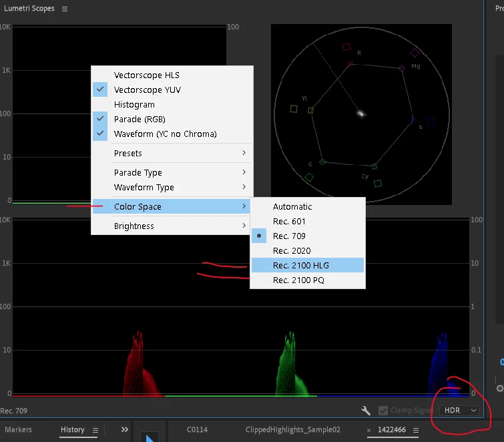Open the C0114 tab

(197, 430)
